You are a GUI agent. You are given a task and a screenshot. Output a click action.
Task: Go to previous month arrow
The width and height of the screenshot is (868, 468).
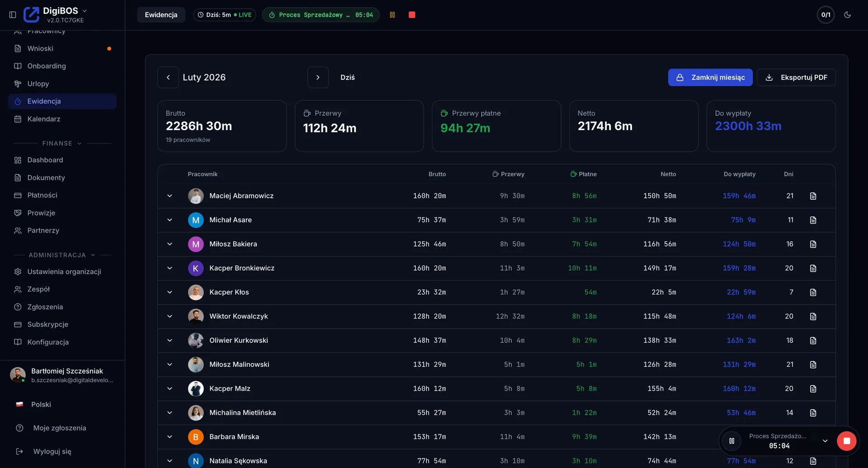click(168, 78)
